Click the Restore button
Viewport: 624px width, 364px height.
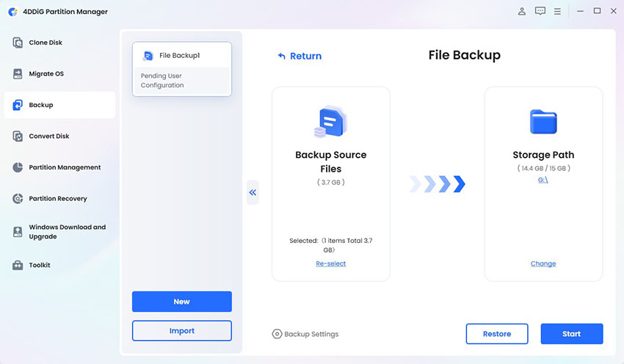pos(497,334)
